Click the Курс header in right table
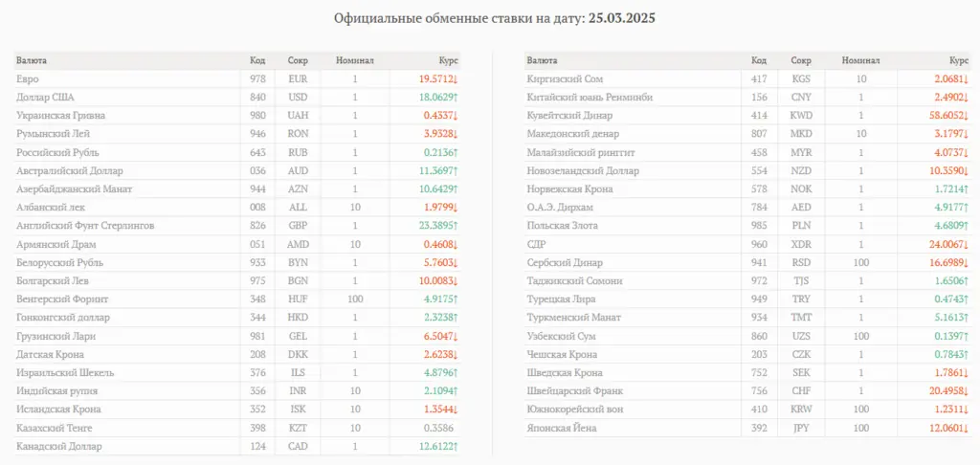 959,60
